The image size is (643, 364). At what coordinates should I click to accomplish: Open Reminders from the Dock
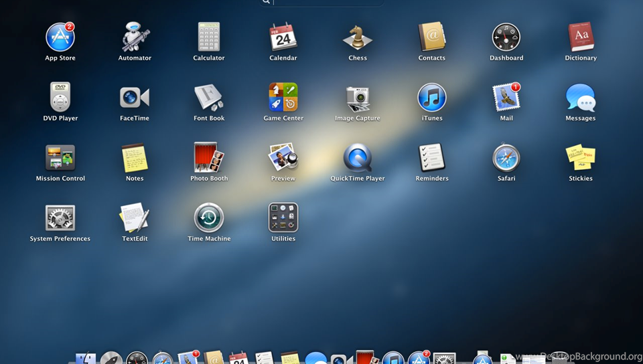point(265,358)
